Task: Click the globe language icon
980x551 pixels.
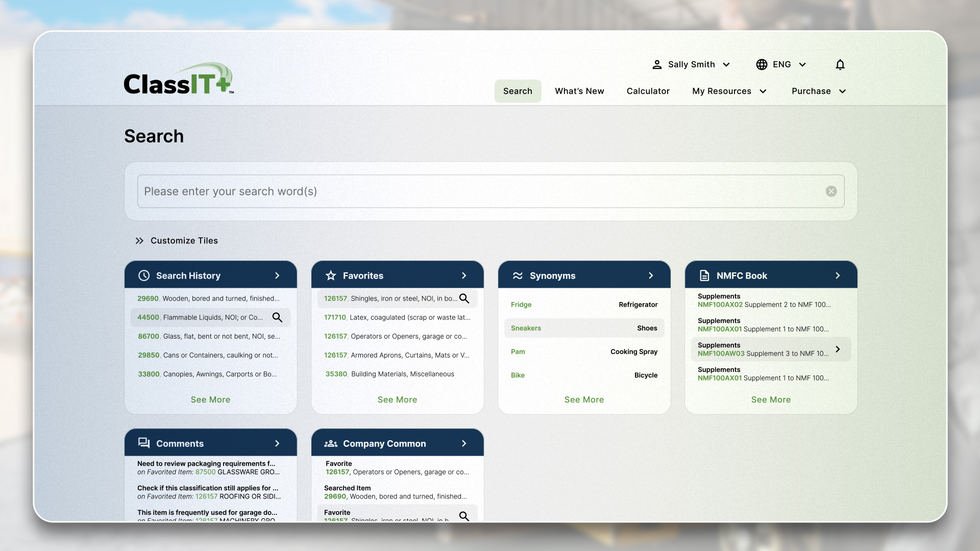Action: tap(762, 65)
